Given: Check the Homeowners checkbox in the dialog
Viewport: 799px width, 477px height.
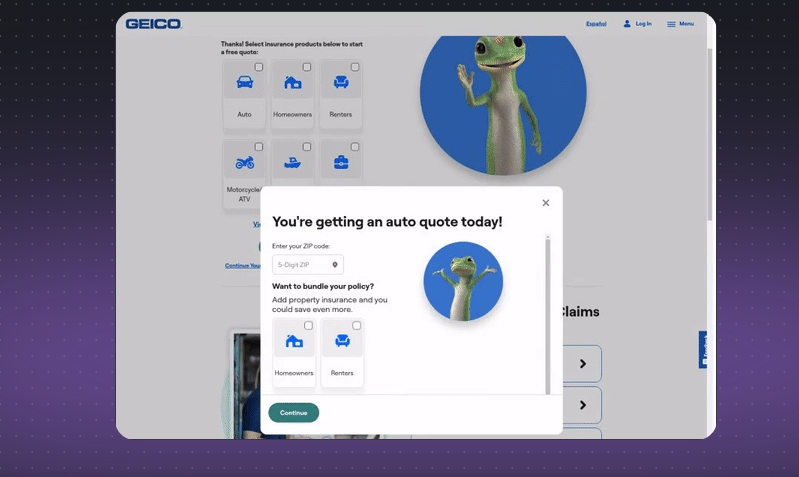Looking at the screenshot, I should (x=308, y=326).
